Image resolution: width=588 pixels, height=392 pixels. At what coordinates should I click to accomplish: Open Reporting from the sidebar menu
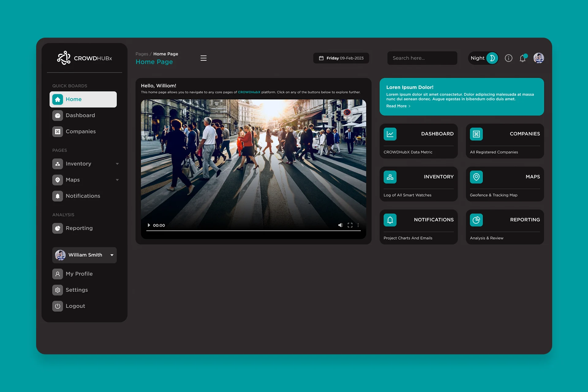coord(79,228)
